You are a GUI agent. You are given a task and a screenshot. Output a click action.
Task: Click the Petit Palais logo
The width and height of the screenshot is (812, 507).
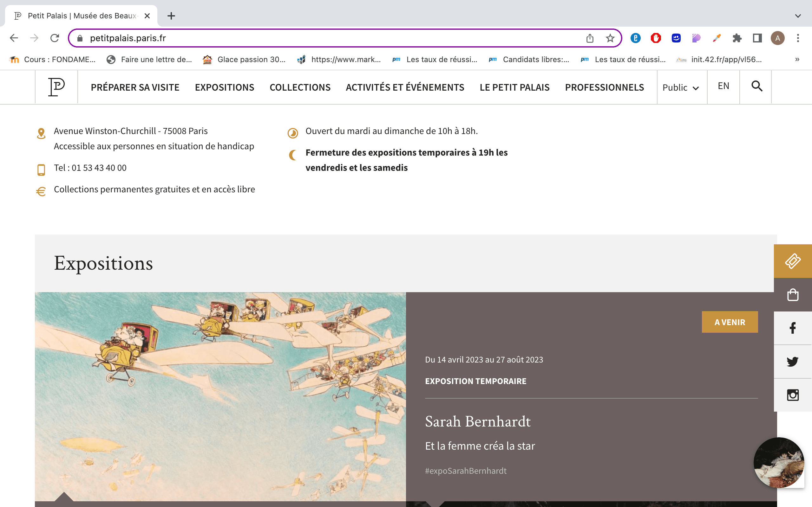click(56, 87)
